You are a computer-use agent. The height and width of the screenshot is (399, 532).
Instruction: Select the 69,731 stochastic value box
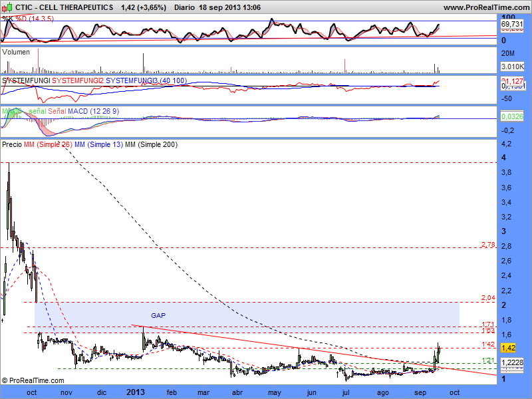(x=511, y=24)
